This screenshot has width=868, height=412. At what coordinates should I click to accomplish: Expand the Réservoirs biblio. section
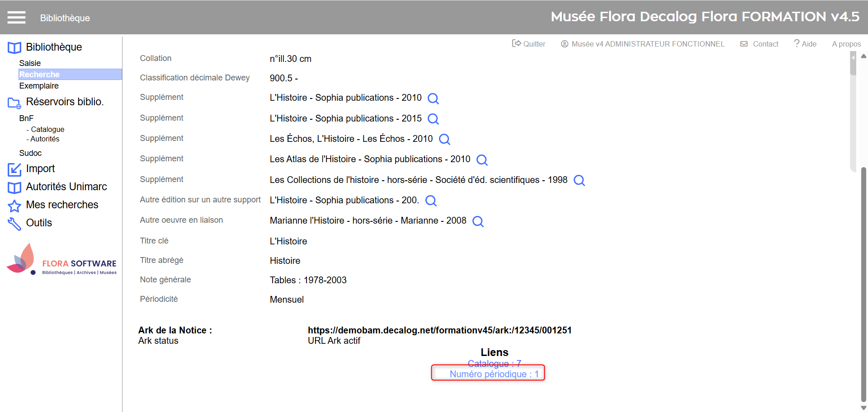click(64, 102)
